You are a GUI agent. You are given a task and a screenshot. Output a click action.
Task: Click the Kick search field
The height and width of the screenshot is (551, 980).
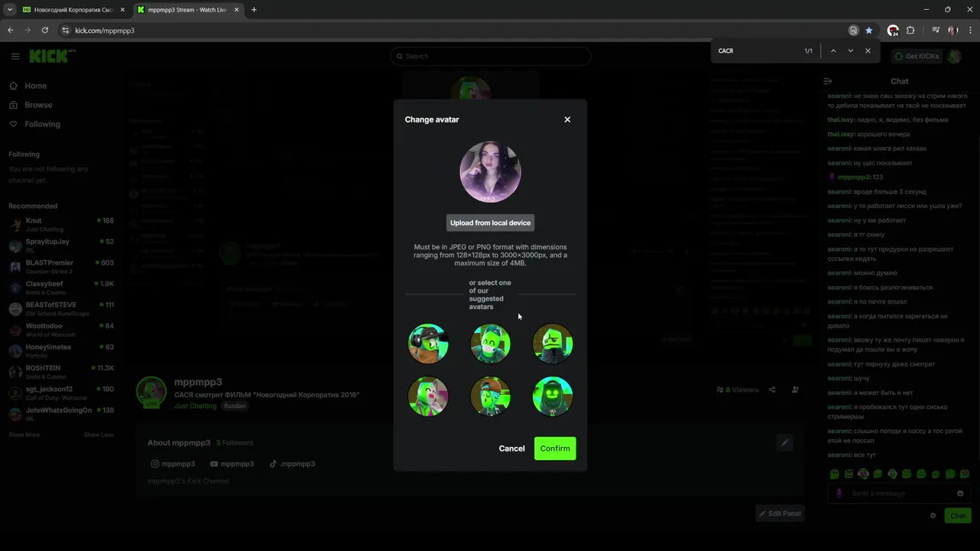pyautogui.click(x=490, y=56)
